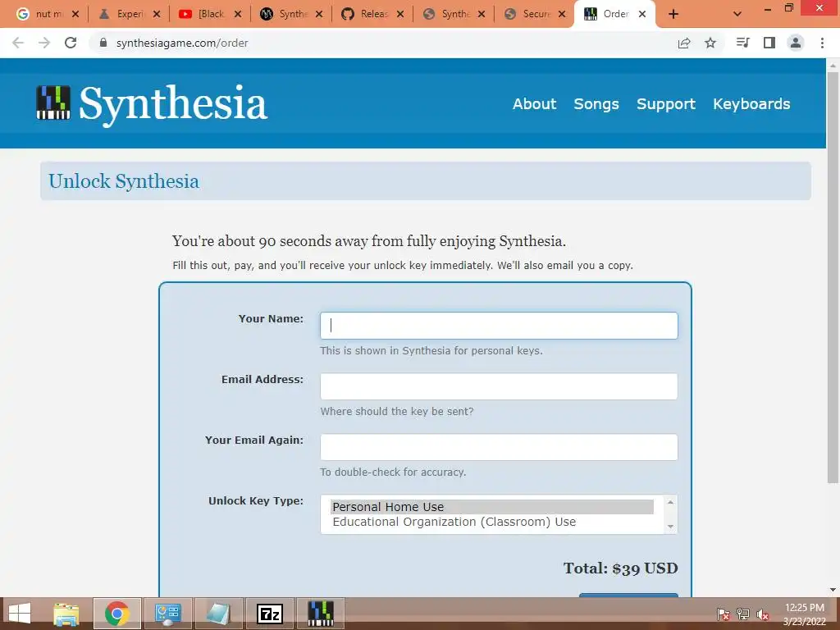Reload the order page
Viewport: 840px width, 630px height.
tap(71, 43)
